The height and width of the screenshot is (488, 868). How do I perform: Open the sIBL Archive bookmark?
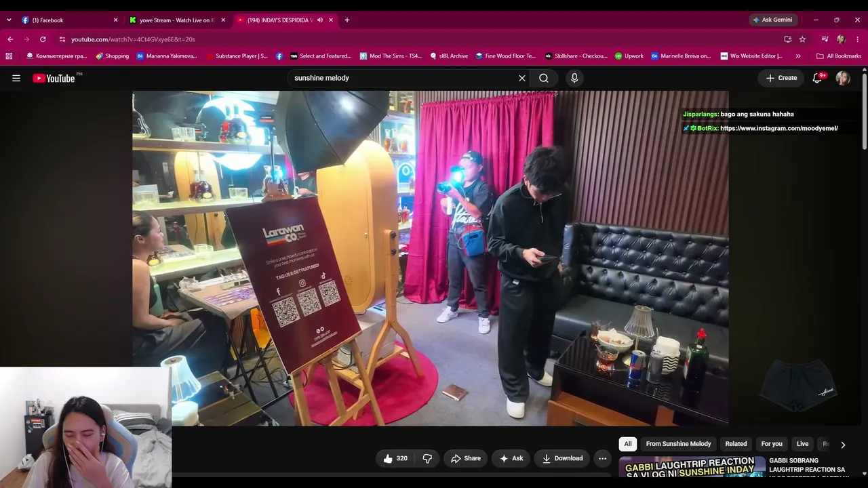[449, 56]
